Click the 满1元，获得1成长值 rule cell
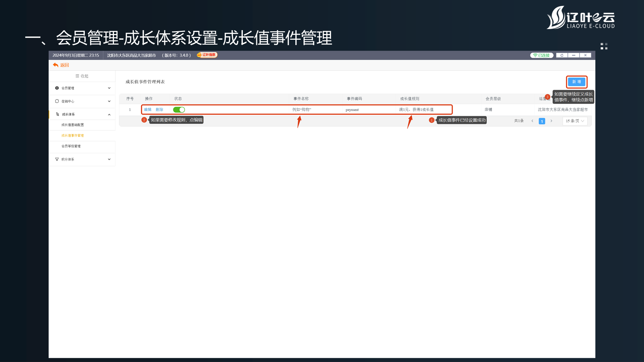 416,110
